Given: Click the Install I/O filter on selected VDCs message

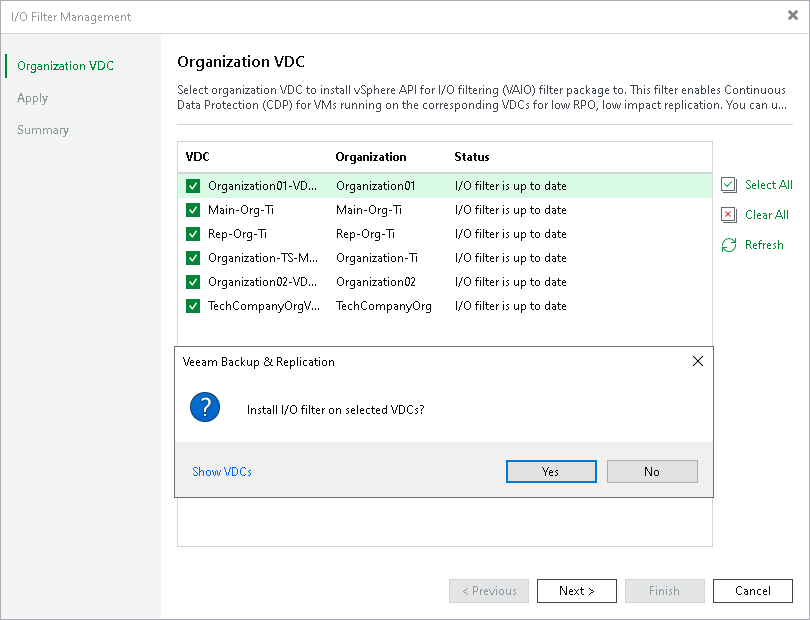Looking at the screenshot, I should coord(335,410).
